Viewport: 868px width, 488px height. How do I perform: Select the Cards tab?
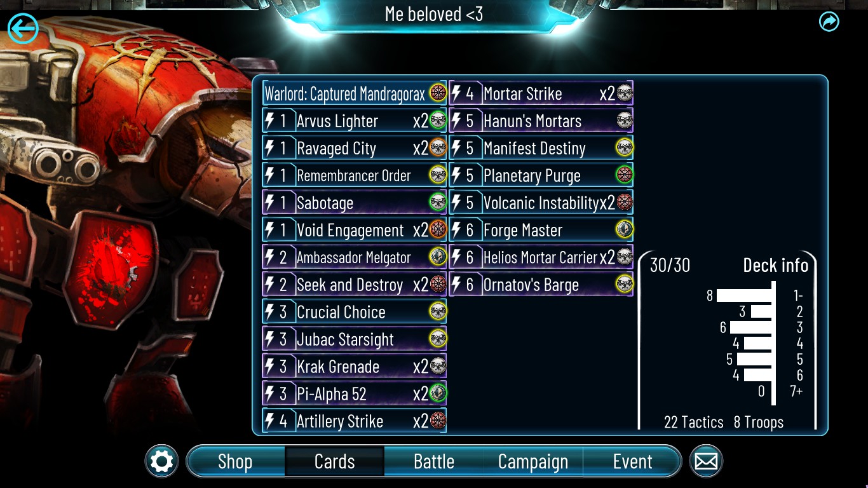335,461
